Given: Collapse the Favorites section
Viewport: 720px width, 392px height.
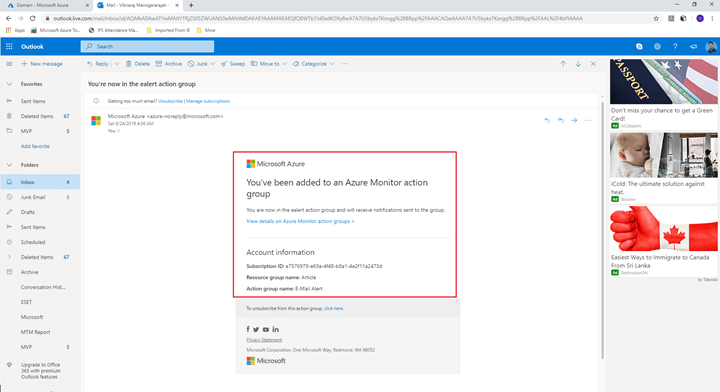Looking at the screenshot, I should click(x=9, y=84).
